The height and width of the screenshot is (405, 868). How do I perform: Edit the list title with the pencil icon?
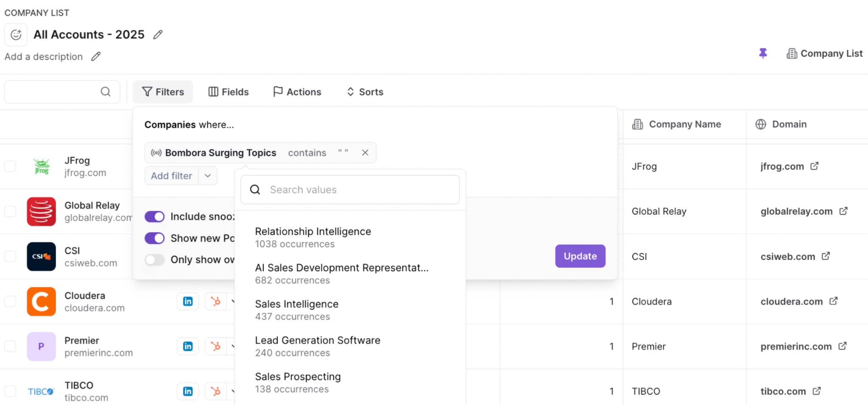tap(158, 34)
